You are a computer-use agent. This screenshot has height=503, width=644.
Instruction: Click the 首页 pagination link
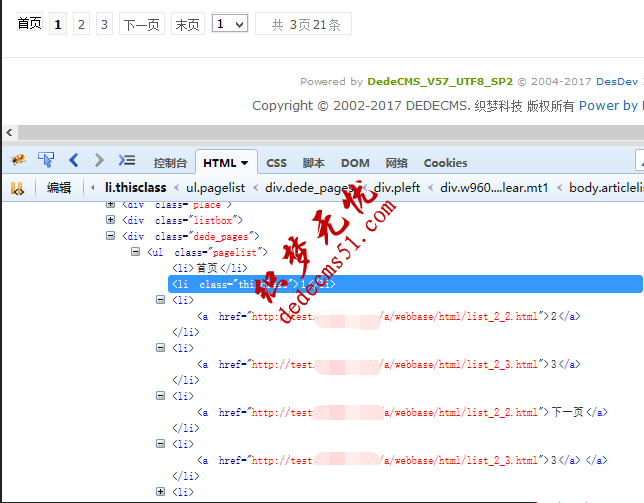tap(30, 23)
